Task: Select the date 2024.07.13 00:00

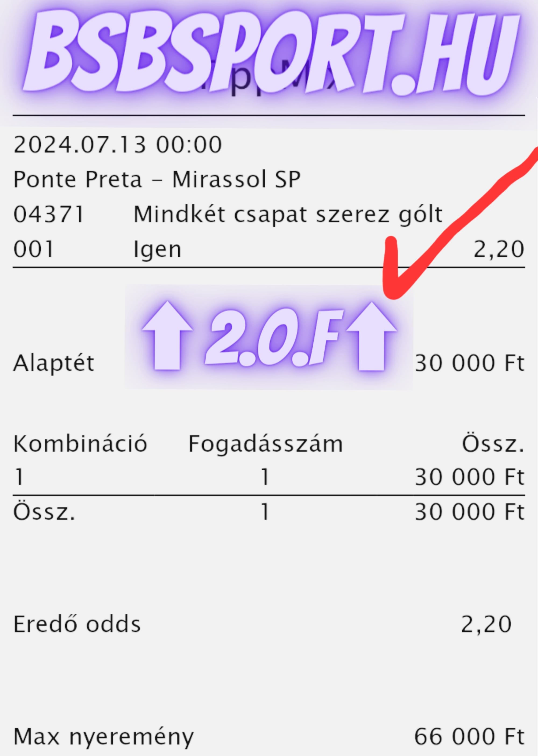Action: tap(118, 145)
